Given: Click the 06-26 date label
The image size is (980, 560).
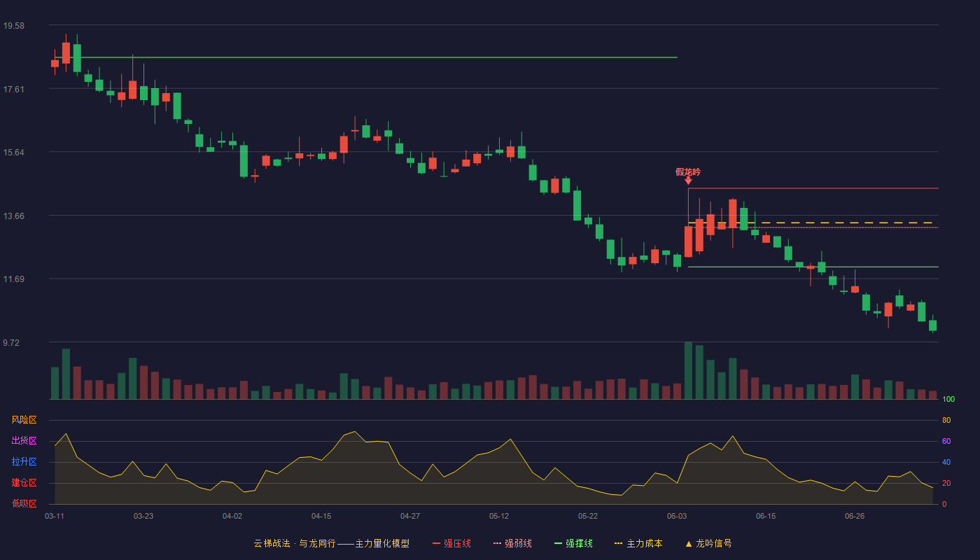Looking at the screenshot, I should tap(855, 516).
